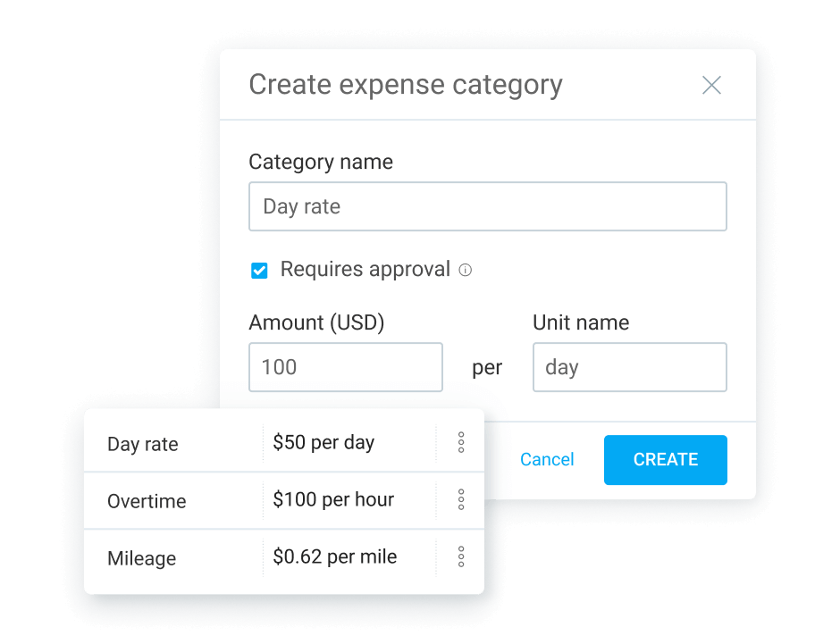Toggle the Requires approval checkbox
840x644 pixels.
[259, 271]
